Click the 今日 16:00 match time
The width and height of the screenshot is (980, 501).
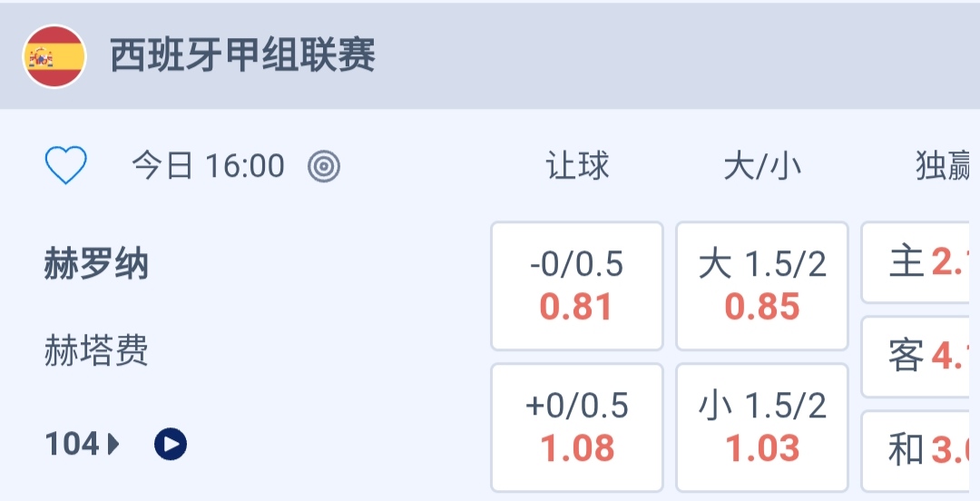coord(208,166)
